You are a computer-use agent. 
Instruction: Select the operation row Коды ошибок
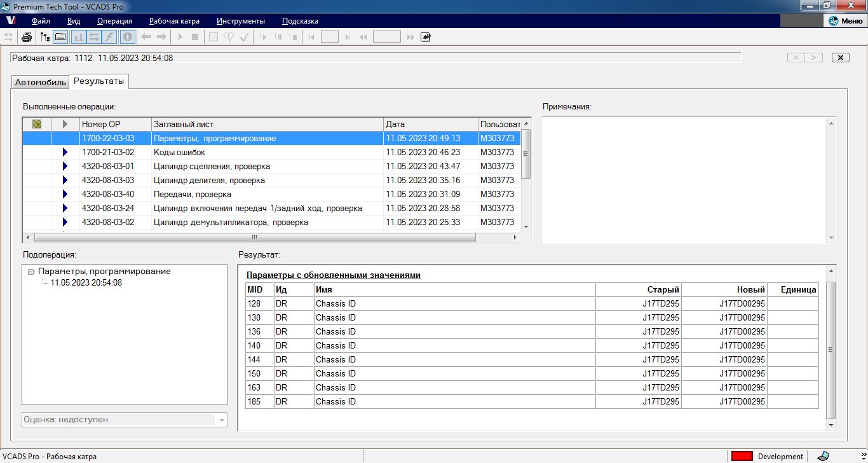(272, 153)
